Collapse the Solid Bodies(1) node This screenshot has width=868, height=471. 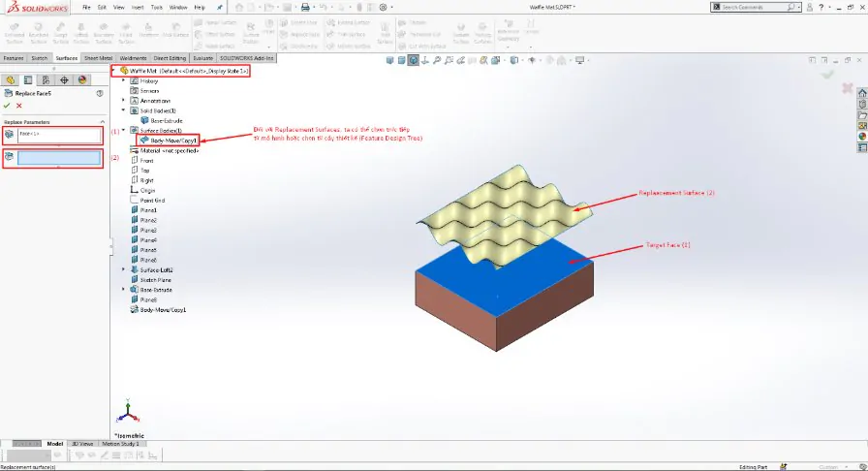123,110
